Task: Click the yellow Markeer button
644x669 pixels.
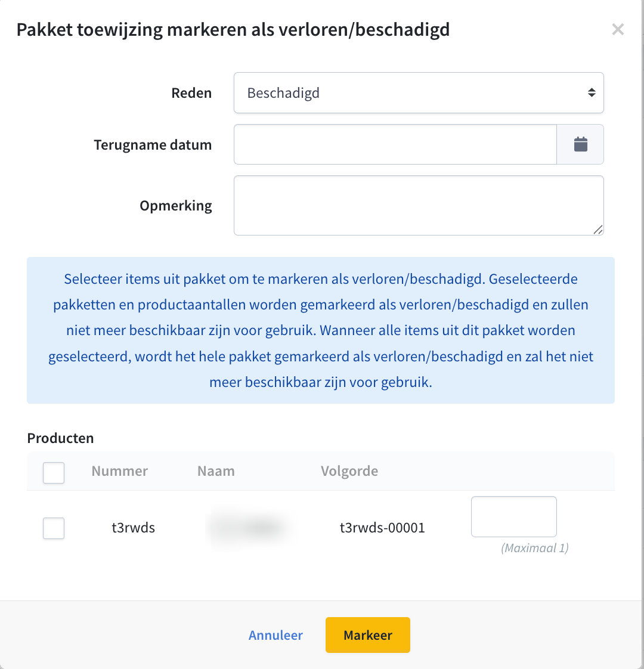Action: pos(367,635)
